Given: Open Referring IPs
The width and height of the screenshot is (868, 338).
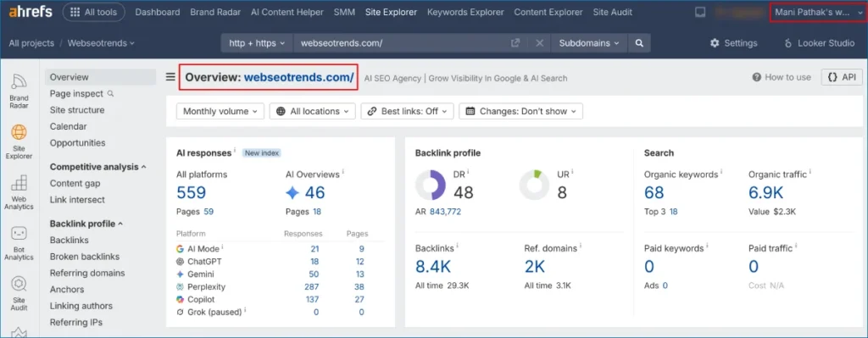Looking at the screenshot, I should coord(75,322).
